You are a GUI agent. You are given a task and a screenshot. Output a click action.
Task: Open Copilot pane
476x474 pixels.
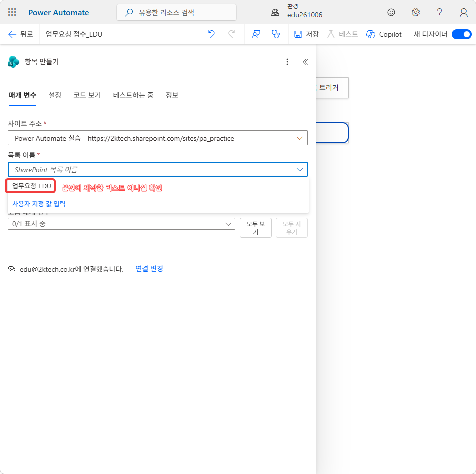point(384,34)
